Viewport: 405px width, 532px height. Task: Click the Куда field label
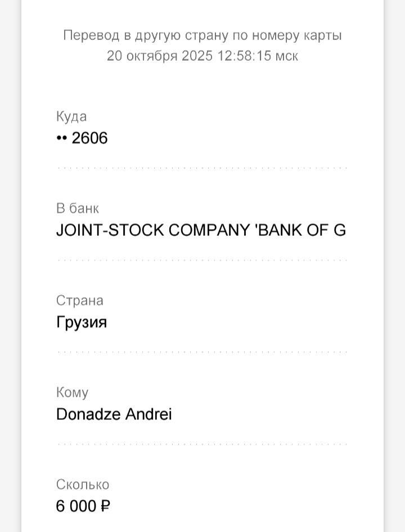pyautogui.click(x=71, y=117)
